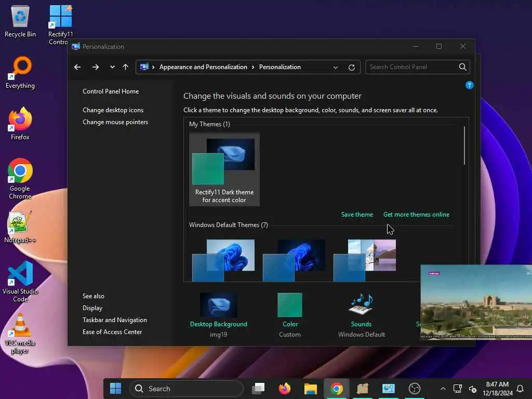
Task: Open the muted volume tray icon
Action: click(472, 389)
